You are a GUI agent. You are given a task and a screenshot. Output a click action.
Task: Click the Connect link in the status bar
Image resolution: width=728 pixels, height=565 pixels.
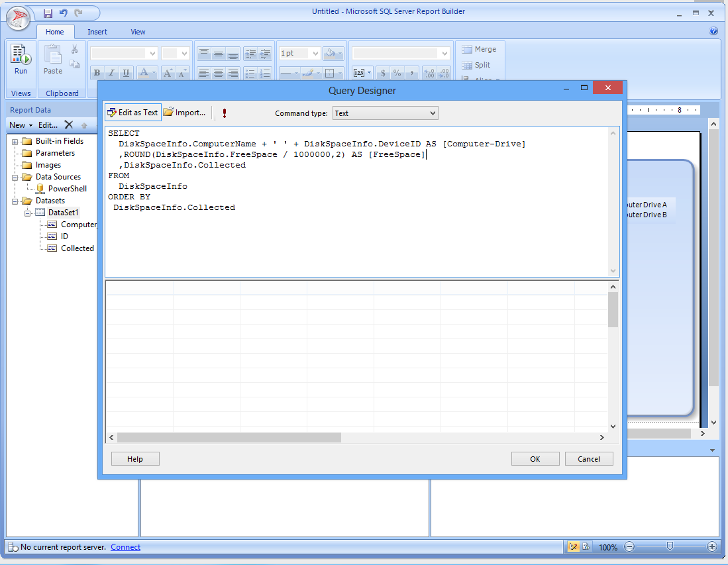coord(125,547)
